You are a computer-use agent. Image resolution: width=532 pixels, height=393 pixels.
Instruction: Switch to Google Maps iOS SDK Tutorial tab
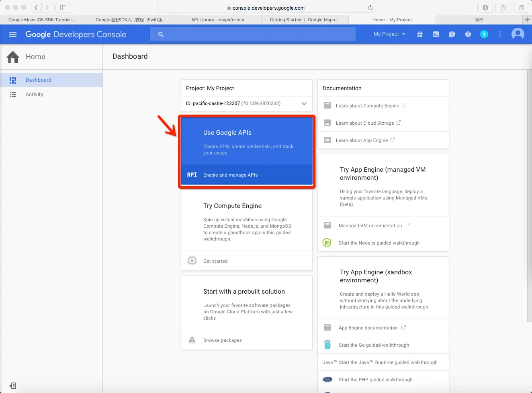[x=43, y=19]
